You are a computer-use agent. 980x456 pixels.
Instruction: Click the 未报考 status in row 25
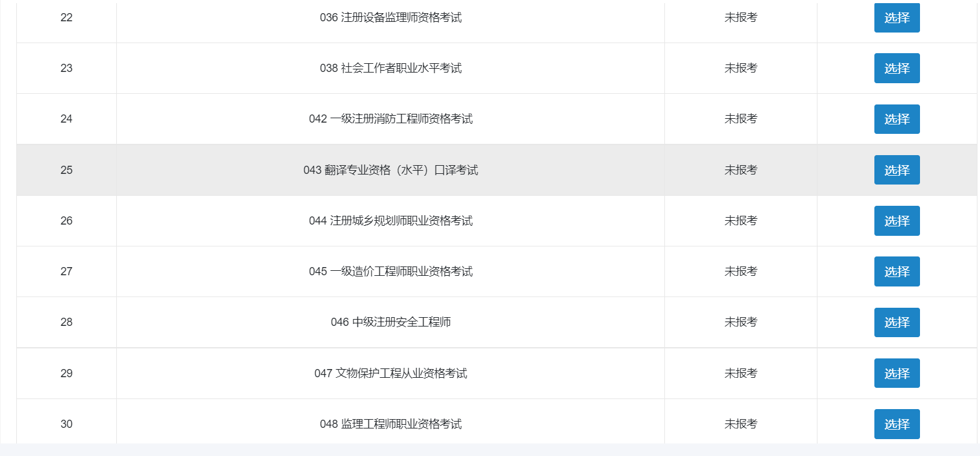pyautogui.click(x=741, y=170)
